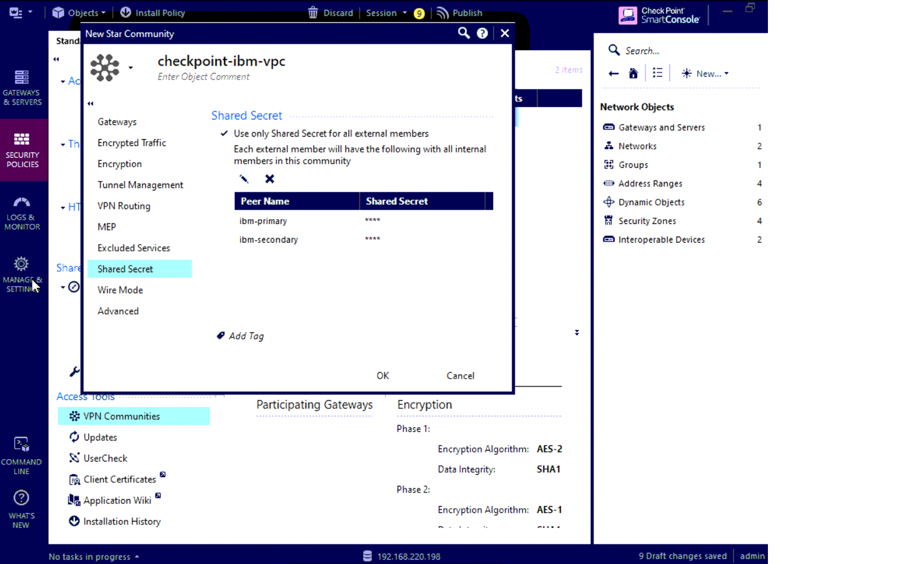The width and height of the screenshot is (924, 564).
Task: Select the Wire Mode page in the dialog
Action: (120, 290)
